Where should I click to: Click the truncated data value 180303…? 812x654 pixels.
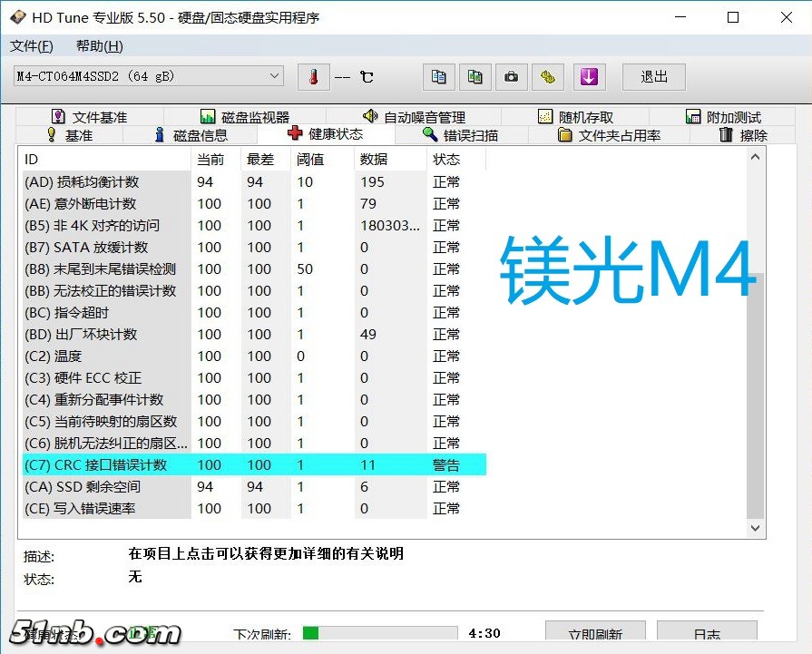[390, 226]
